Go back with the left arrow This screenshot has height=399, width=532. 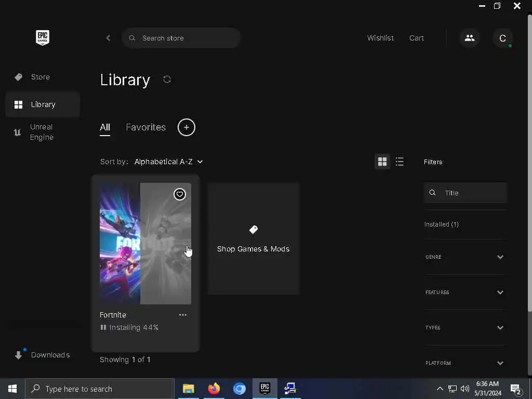(x=108, y=38)
